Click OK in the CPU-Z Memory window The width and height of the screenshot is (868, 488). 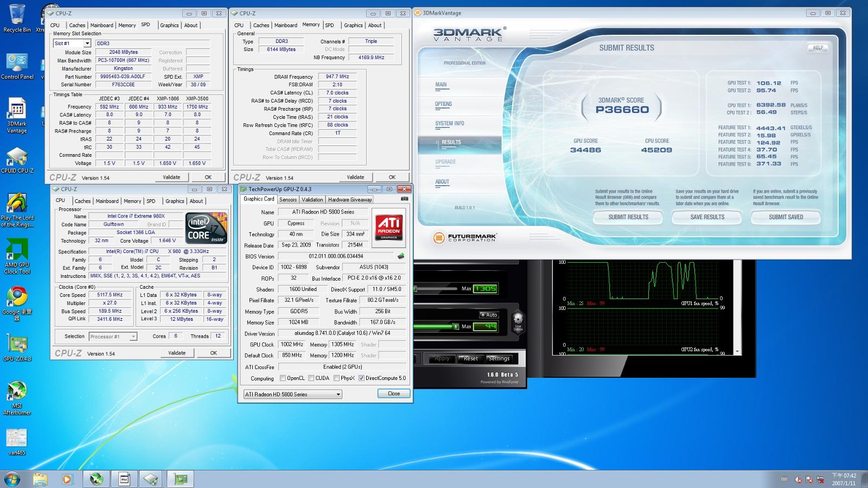click(x=392, y=178)
